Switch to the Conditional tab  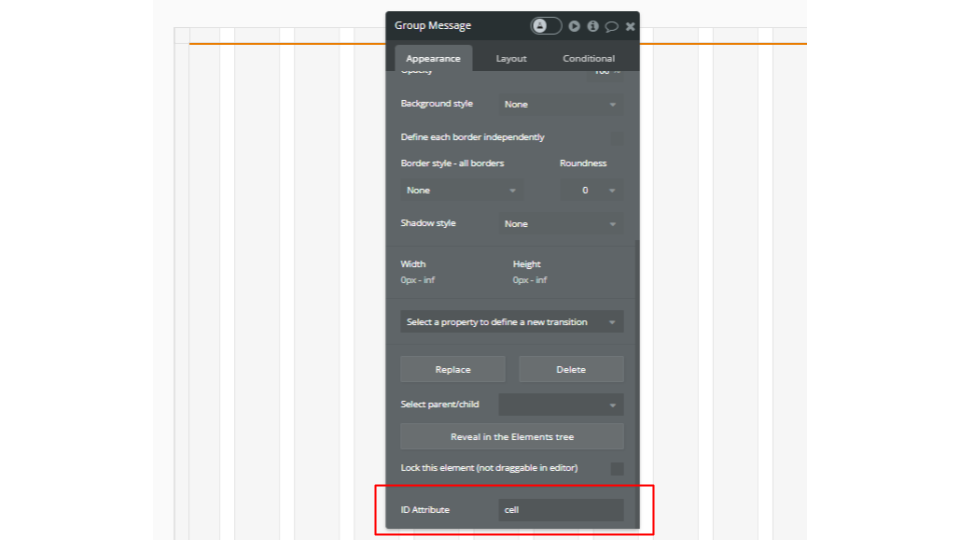tap(588, 58)
